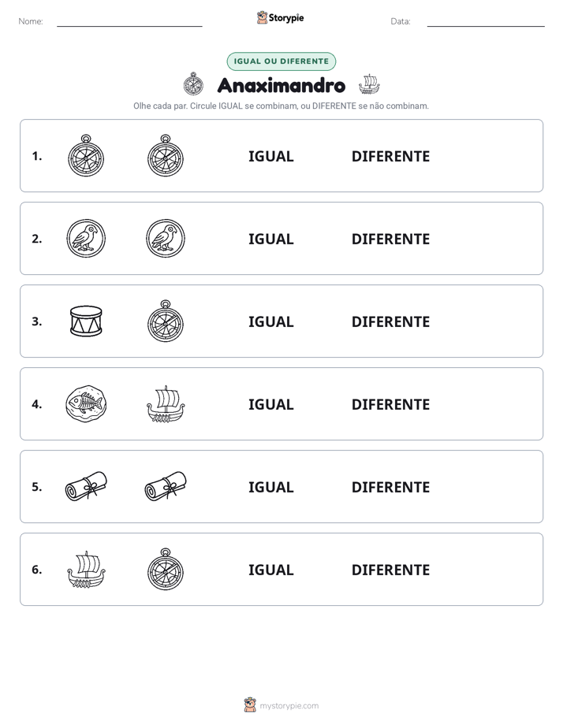
Task: Click the sailing ship icon in row 4
Action: click(166, 403)
